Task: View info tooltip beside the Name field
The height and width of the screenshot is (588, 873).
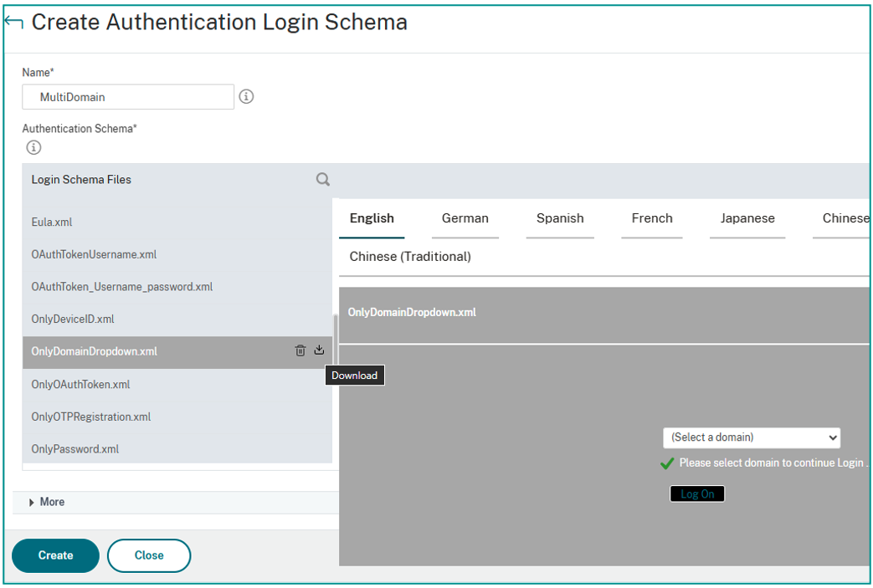Action: click(x=246, y=96)
